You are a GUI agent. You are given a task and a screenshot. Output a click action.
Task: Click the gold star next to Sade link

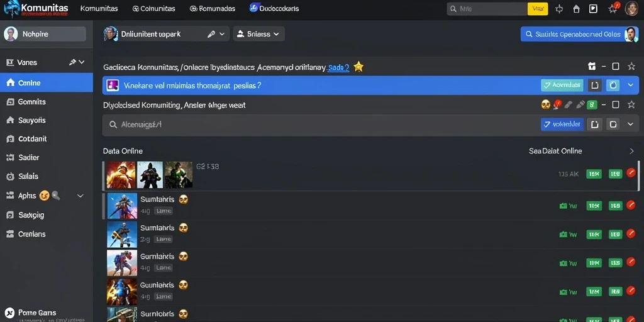tap(358, 67)
